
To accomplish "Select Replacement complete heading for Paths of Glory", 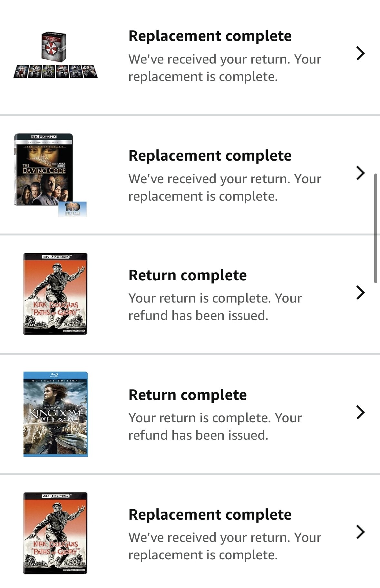I will point(210,514).
